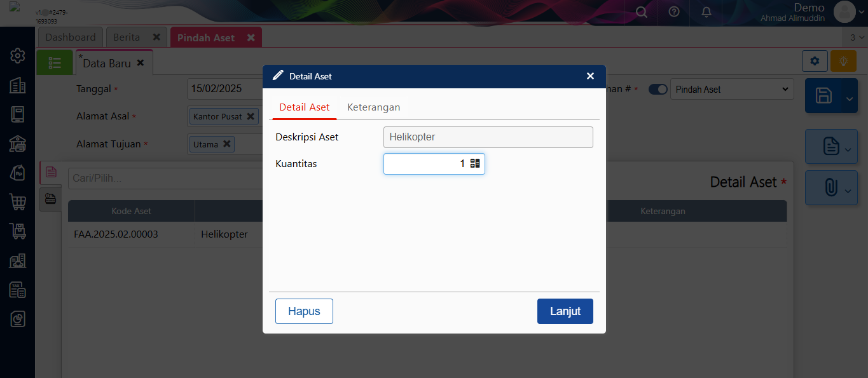Open the notifications bell icon
The width and height of the screenshot is (868, 378).
tap(706, 12)
